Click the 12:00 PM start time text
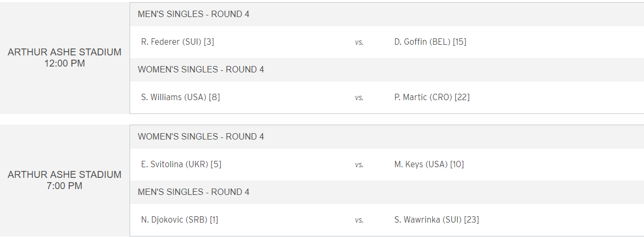The image size is (644, 237). pyautogui.click(x=65, y=64)
